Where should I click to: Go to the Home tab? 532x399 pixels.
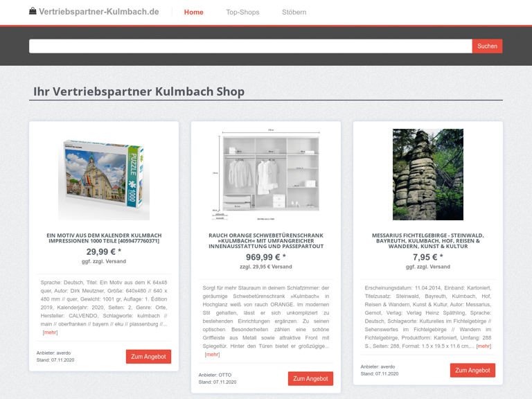(193, 12)
